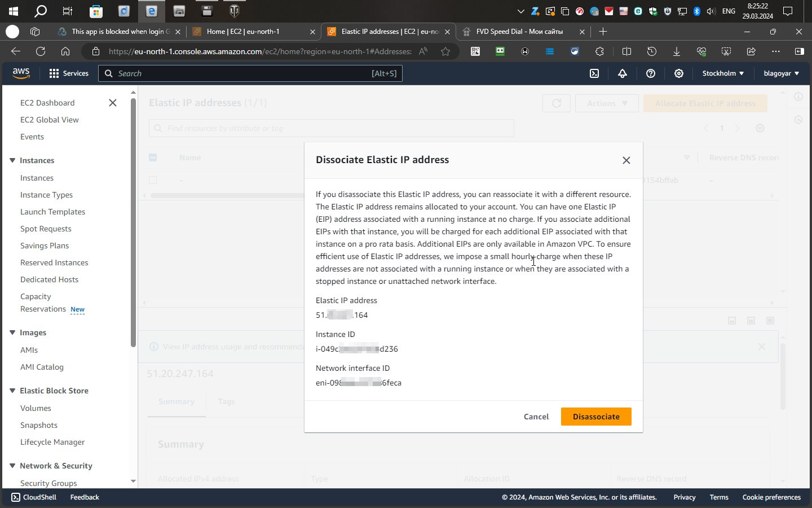Screen dimensions: 812x508
Task: Show hidden system tray icons chevron
Action: coord(520,11)
